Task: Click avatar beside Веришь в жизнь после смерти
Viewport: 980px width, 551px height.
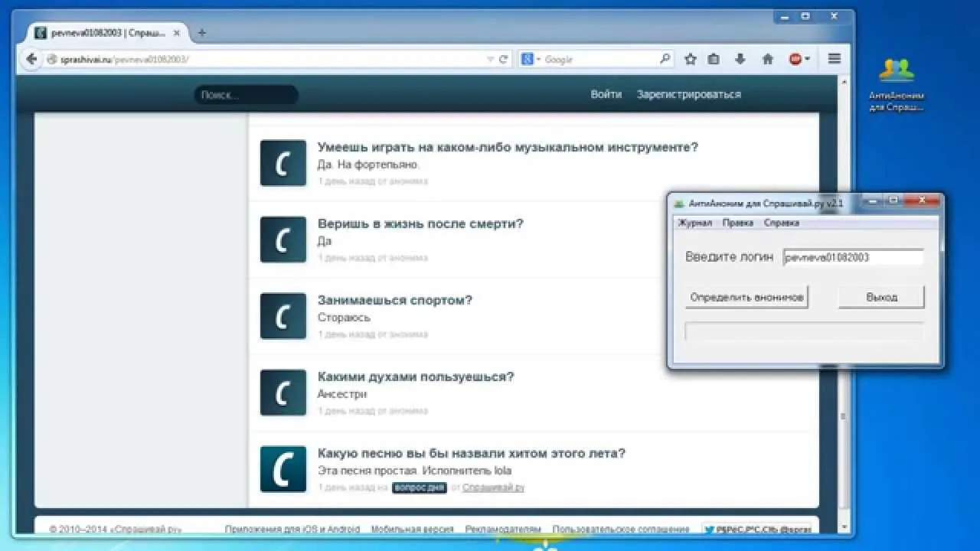Action: pyautogui.click(x=283, y=240)
